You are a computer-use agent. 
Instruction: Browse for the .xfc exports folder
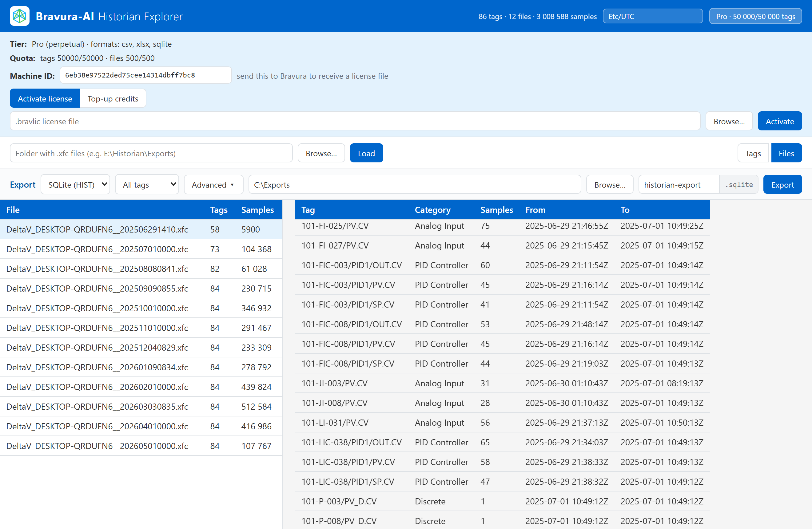point(321,153)
